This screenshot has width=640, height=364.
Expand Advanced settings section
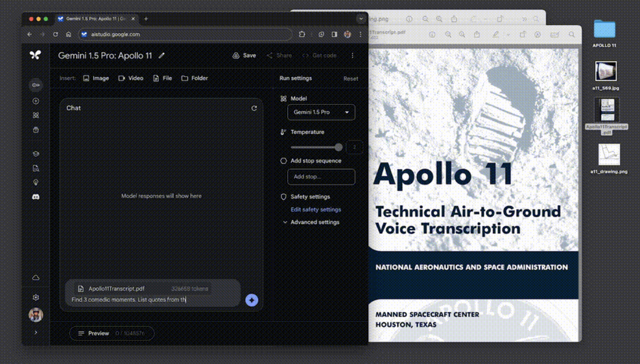[311, 222]
